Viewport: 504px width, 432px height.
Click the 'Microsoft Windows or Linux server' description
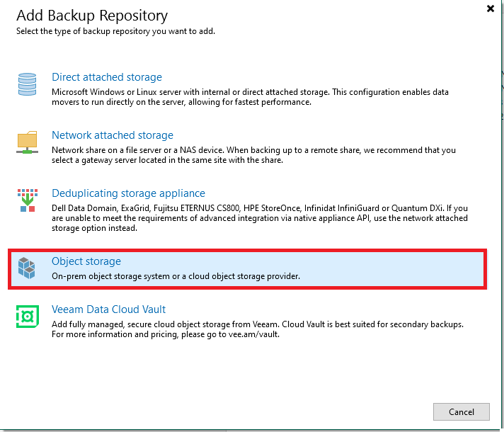coord(250,97)
